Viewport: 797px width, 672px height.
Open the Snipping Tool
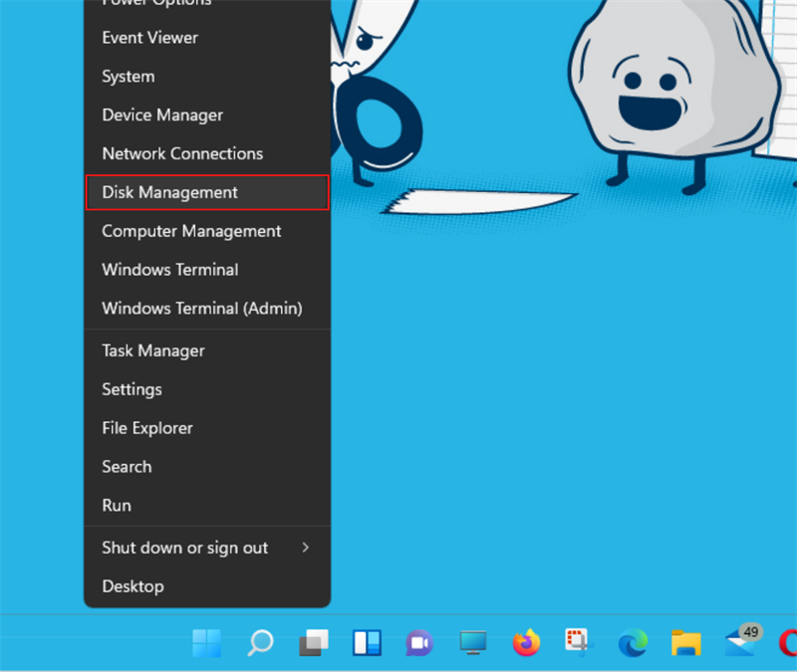[579, 645]
